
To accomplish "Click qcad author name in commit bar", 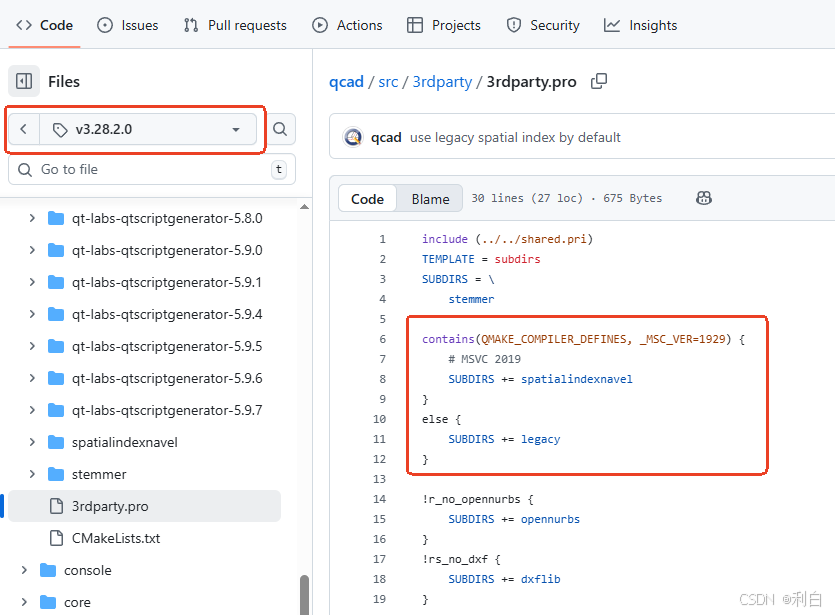I will [x=386, y=137].
